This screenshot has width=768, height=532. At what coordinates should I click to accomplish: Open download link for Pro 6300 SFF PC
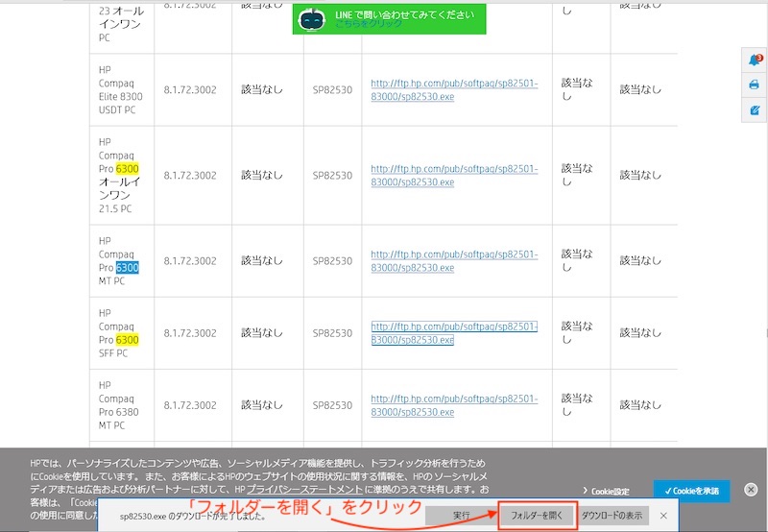point(454,333)
